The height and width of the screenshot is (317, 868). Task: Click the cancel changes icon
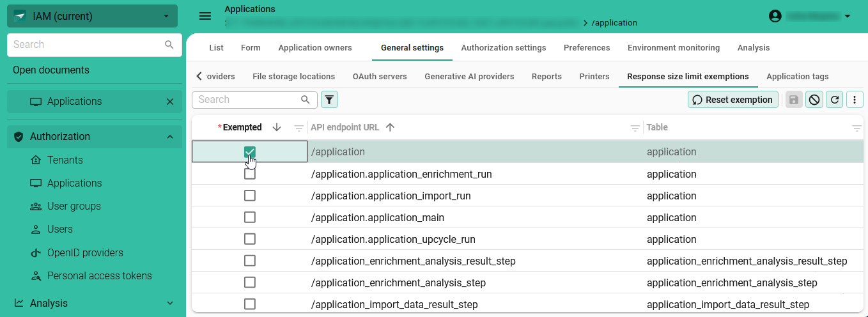point(814,100)
